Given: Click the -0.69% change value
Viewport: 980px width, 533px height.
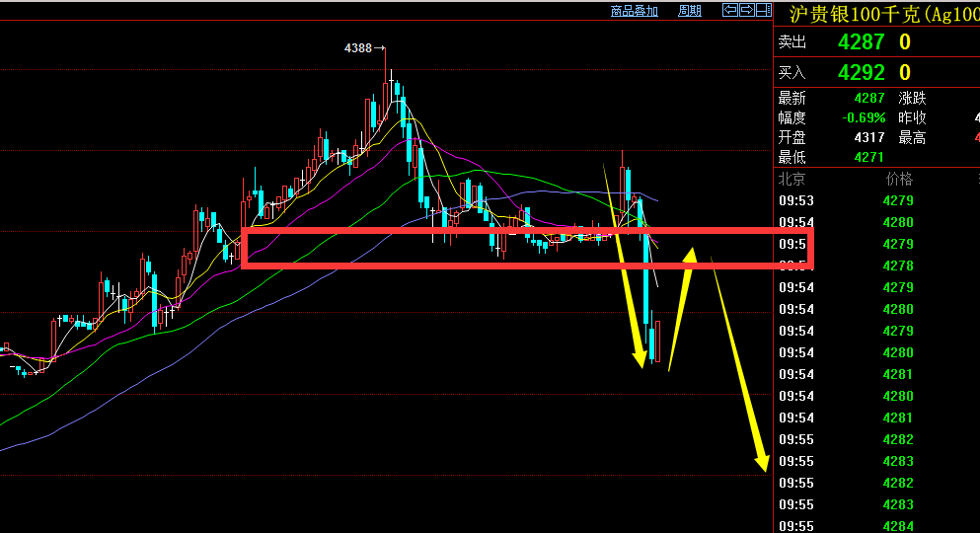Looking at the screenshot, I should coord(864,117).
